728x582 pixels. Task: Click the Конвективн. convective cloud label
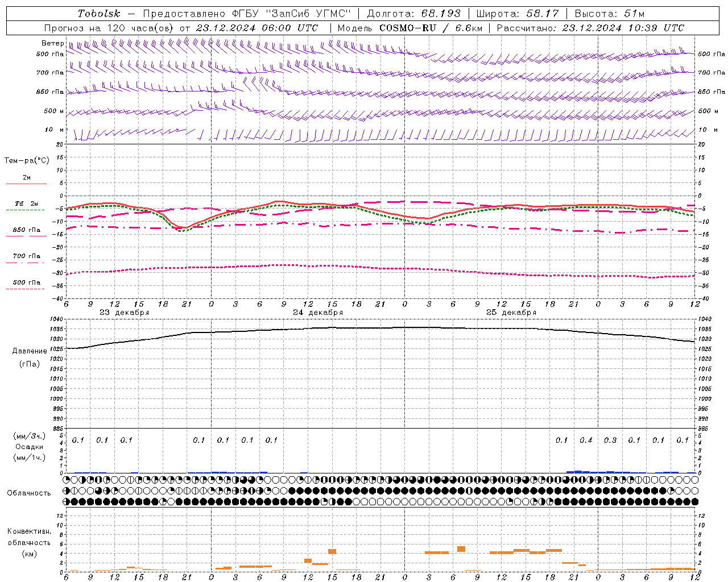point(29,531)
